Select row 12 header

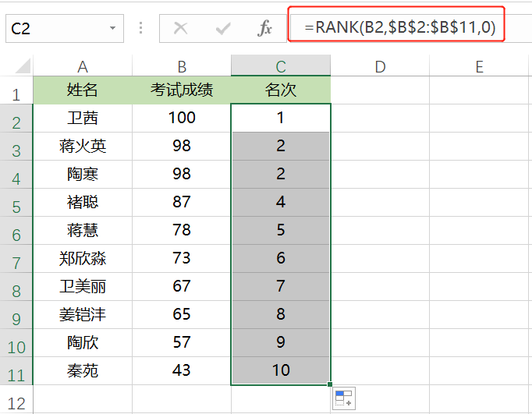16,403
